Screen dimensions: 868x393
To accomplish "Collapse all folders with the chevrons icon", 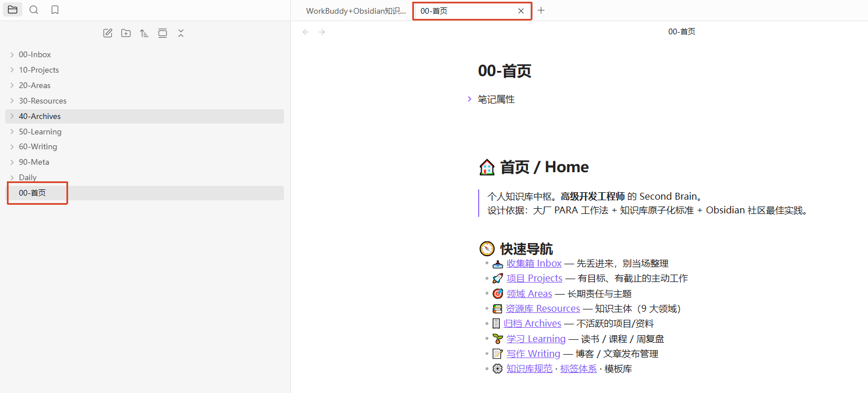I will [181, 33].
